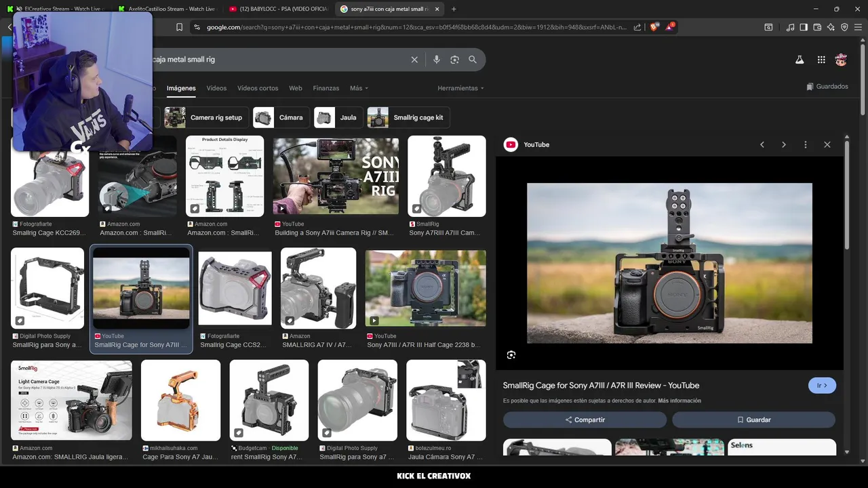Start voice search with the microphone icon

437,60
